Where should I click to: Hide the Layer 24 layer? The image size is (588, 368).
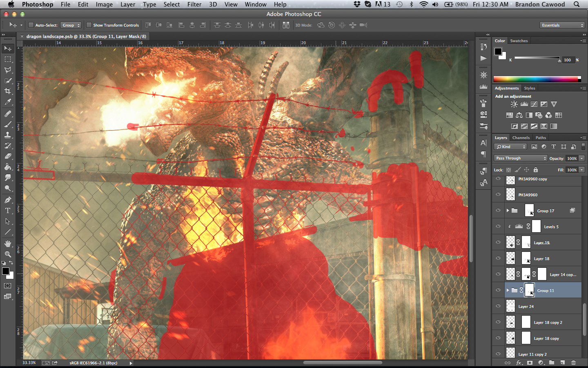point(498,306)
